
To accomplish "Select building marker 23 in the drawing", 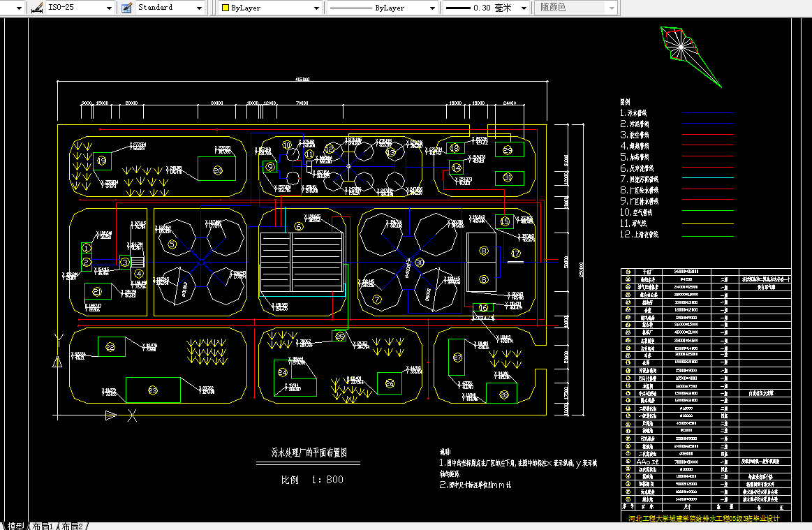I will [153, 390].
